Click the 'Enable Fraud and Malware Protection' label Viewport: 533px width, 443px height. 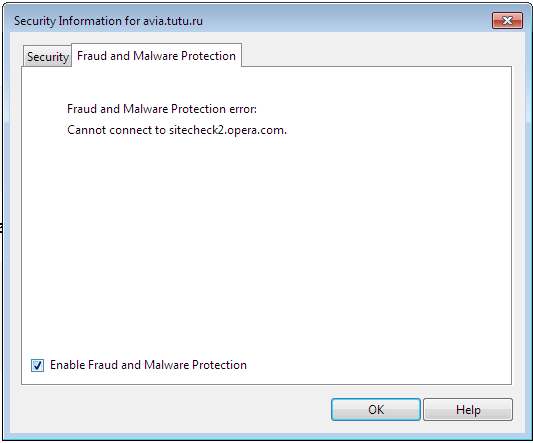pyautogui.click(x=148, y=365)
